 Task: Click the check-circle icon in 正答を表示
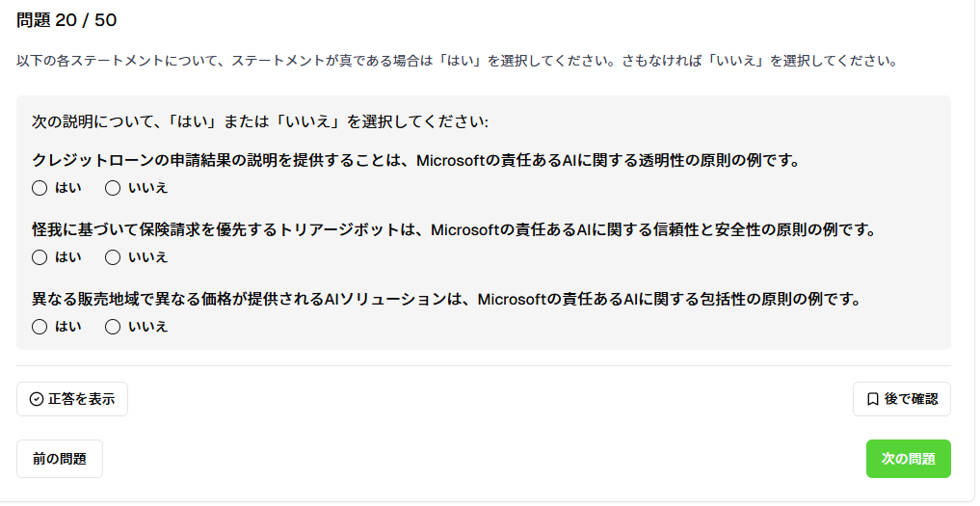[x=37, y=399]
